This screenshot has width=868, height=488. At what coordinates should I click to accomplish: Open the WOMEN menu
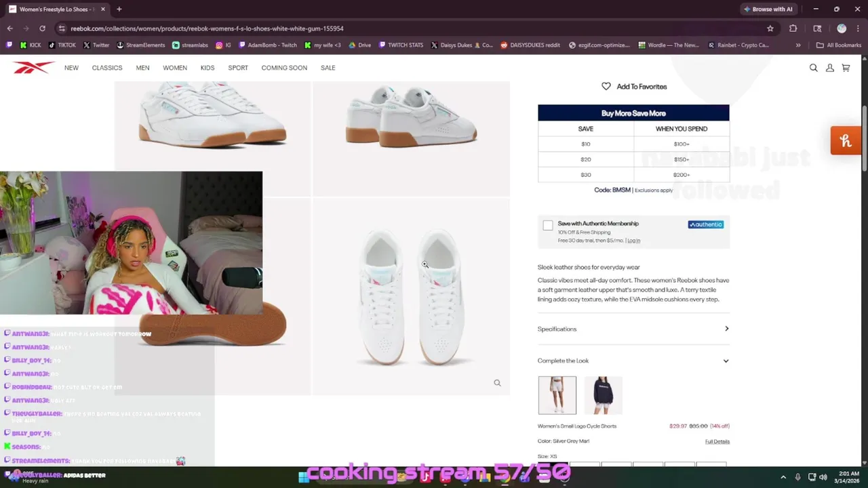[175, 68]
